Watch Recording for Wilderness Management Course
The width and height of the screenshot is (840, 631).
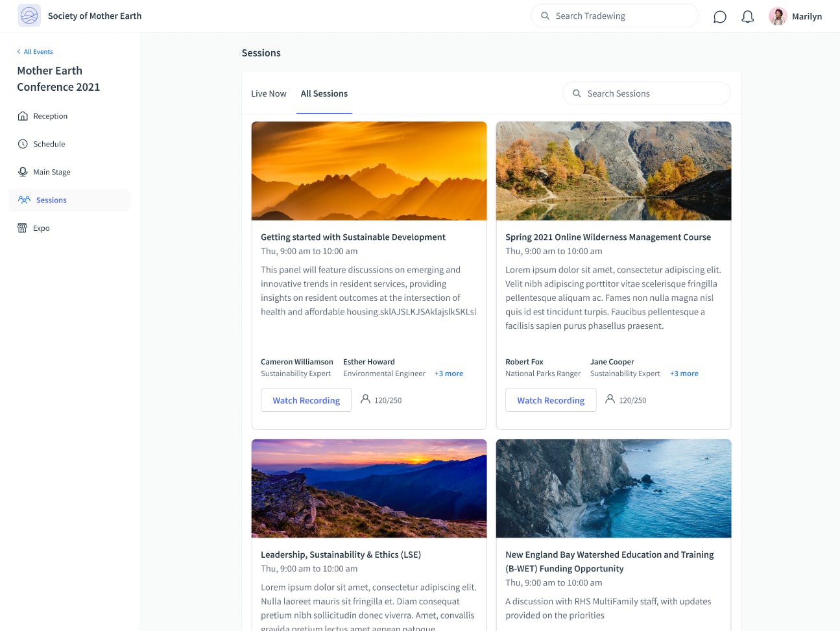(x=551, y=400)
